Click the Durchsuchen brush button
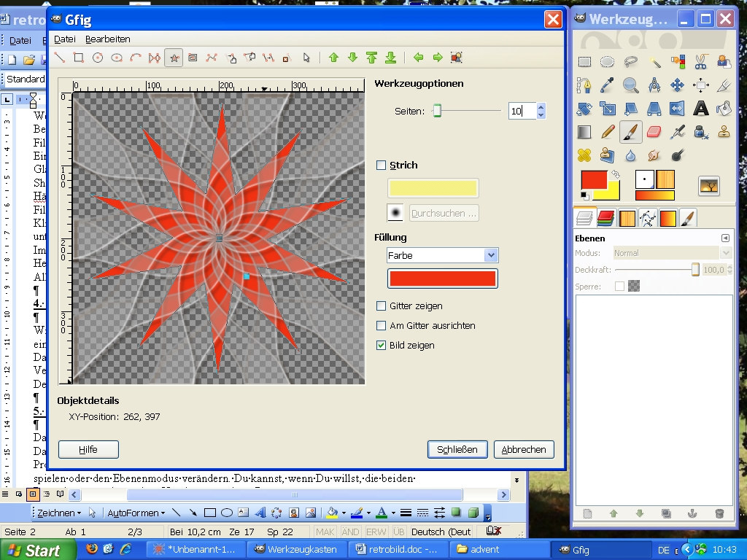Screen dimensions: 747x560 point(444,214)
